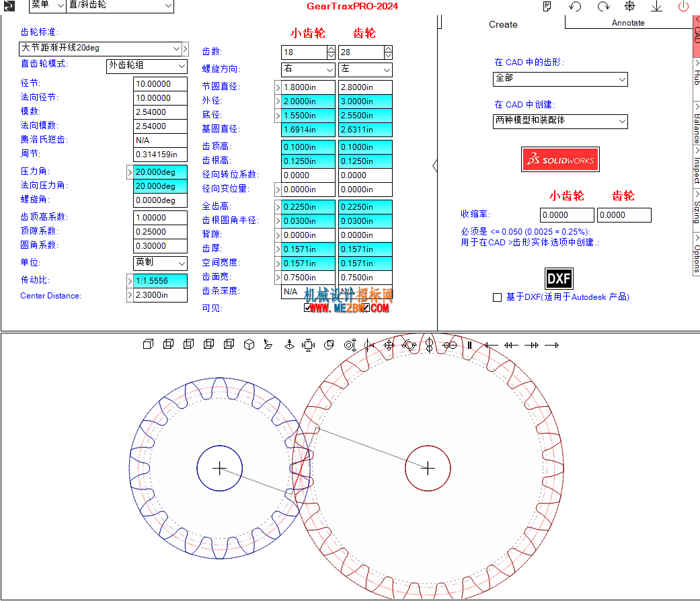The height and width of the screenshot is (601, 700).
Task: Open the 英制 units dropdown
Action: coord(160,264)
